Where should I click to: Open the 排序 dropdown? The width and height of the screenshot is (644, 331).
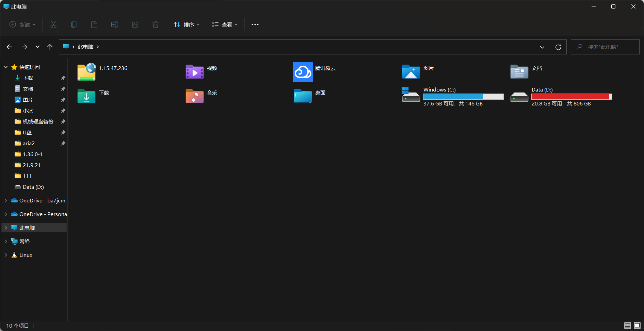point(186,24)
